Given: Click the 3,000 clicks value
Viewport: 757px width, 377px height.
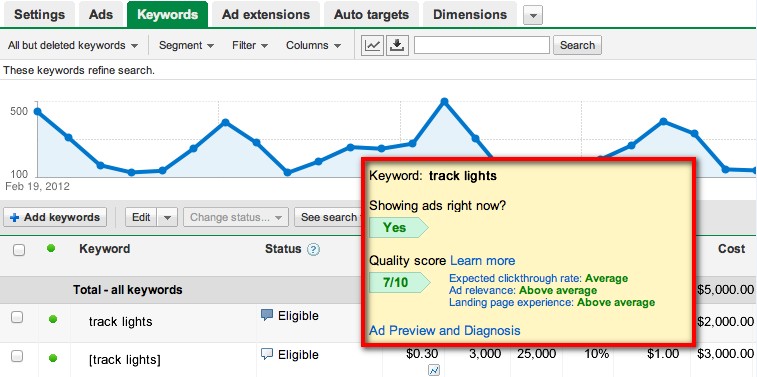Looking at the screenshot, I should click(484, 354).
